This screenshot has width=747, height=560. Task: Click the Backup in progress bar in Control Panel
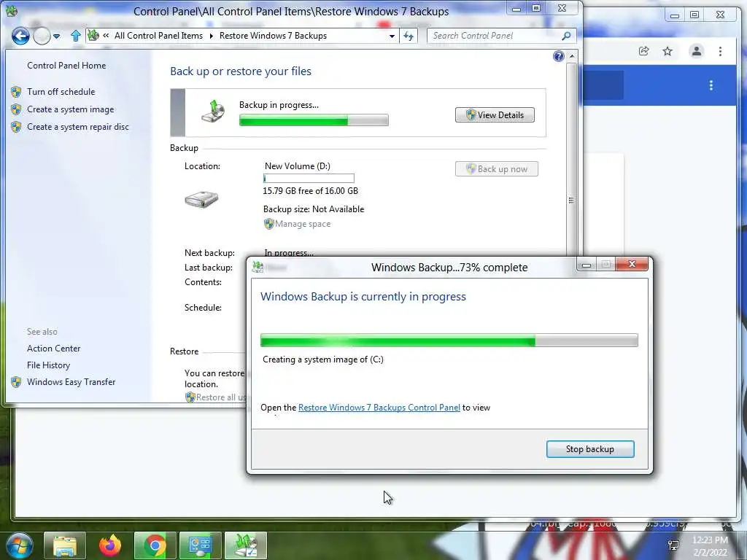click(314, 120)
